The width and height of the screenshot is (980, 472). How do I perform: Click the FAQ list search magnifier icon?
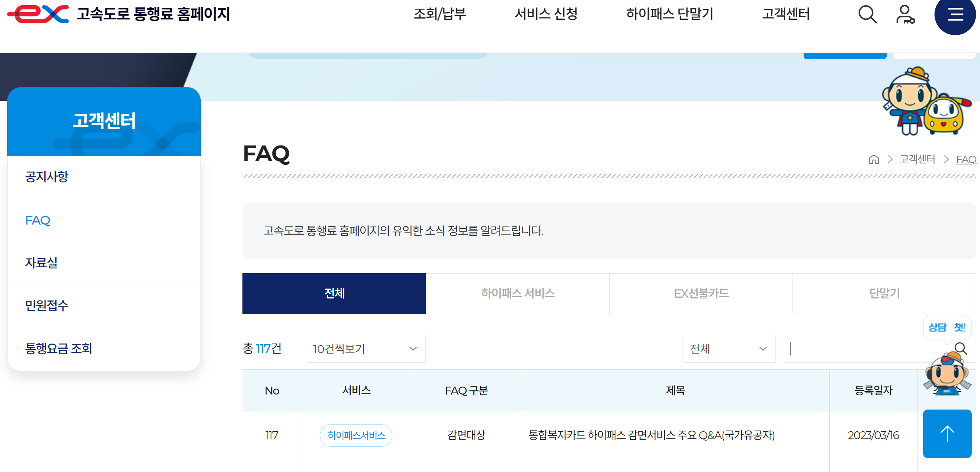[x=961, y=348]
